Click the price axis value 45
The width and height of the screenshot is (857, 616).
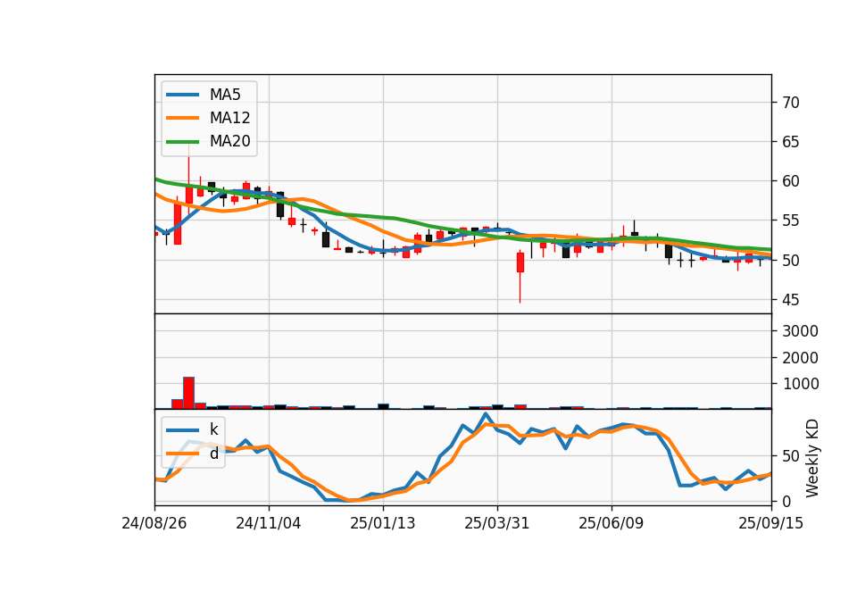coord(790,300)
